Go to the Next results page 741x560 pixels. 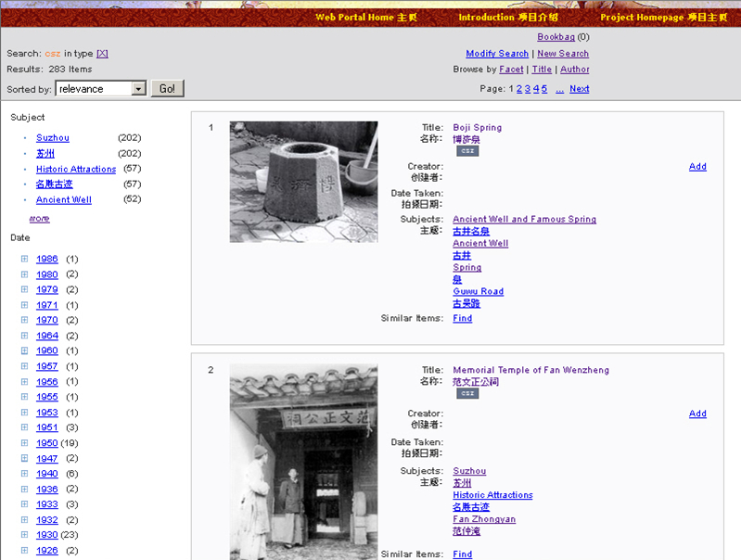point(579,89)
